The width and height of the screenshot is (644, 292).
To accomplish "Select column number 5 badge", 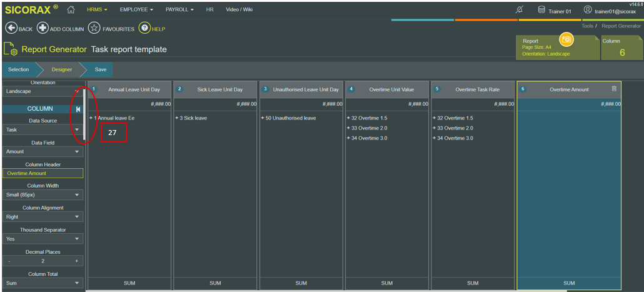I will point(438,89).
